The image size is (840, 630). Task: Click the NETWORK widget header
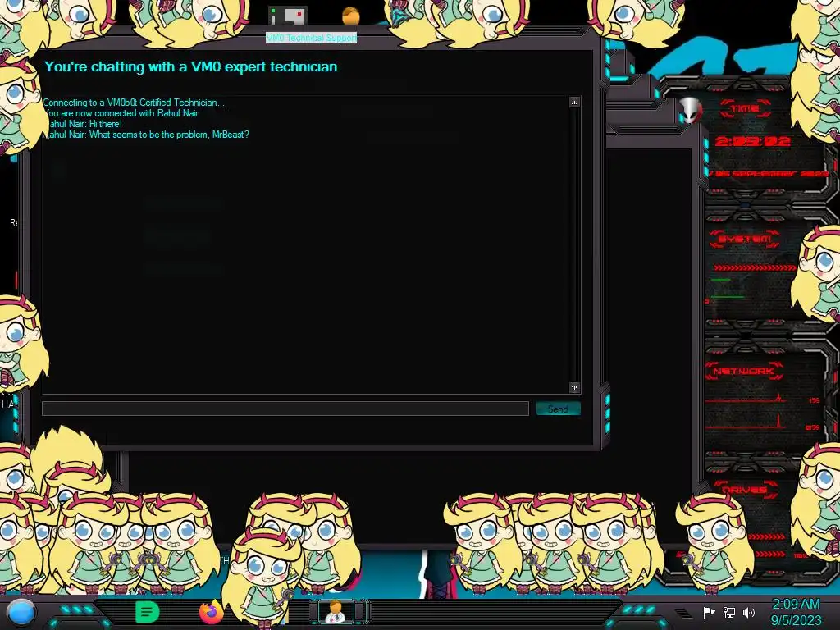point(744,371)
